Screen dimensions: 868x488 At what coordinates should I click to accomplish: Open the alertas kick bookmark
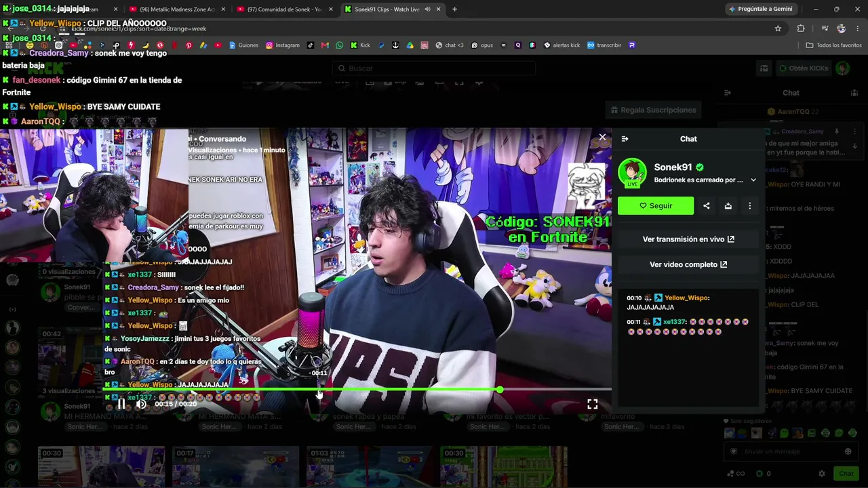[x=561, y=45]
